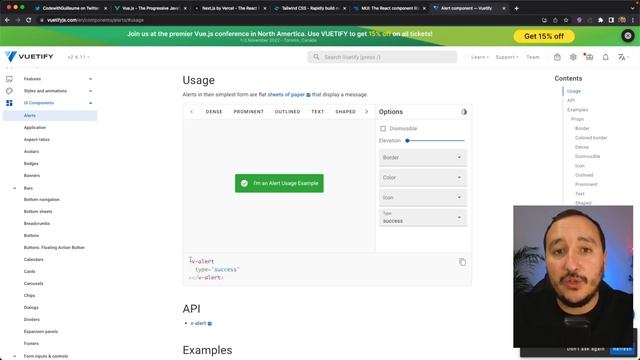Expand Styles and animations sidebar group
Viewport: 640px width, 360px height.
click(91, 91)
